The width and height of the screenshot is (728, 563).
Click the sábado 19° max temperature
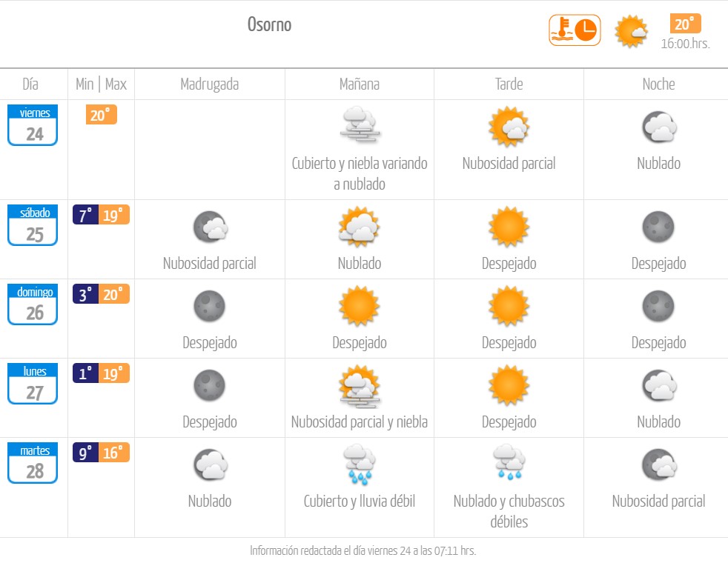click(x=113, y=215)
